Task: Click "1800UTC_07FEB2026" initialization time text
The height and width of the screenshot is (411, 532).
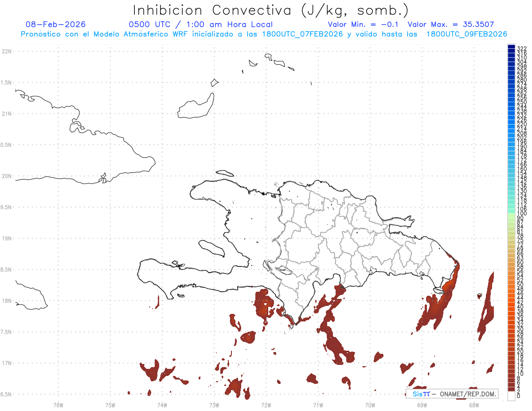Action: 302,34
